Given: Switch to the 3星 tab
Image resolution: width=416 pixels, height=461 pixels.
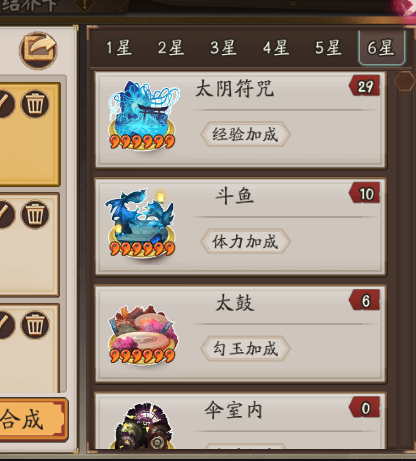Looking at the screenshot, I should [223, 47].
